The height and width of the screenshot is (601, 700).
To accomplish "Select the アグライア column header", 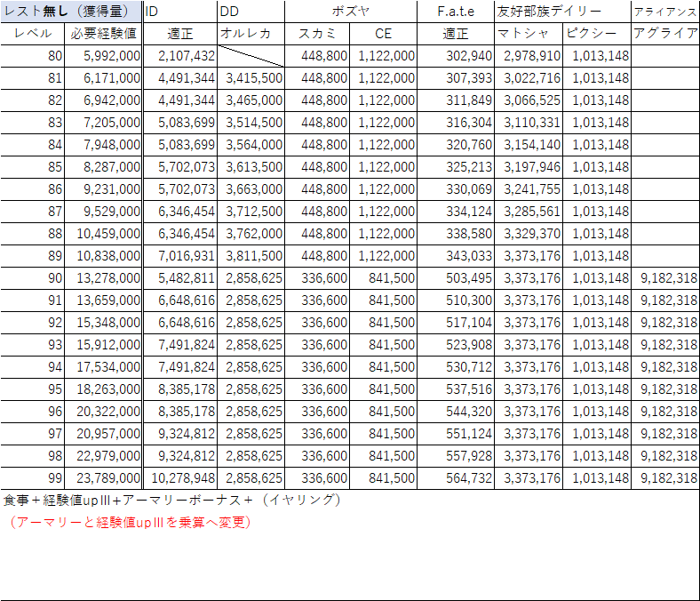I will coord(665,34).
